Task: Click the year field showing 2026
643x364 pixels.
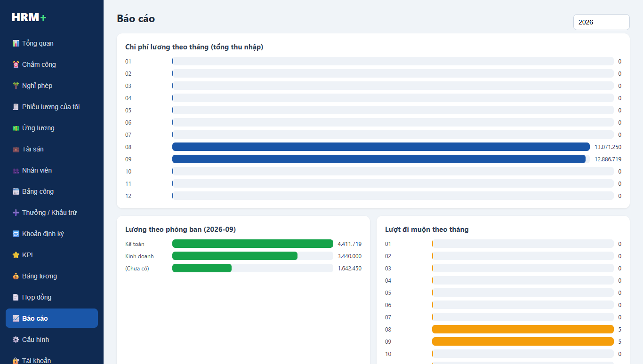Action: (x=601, y=22)
